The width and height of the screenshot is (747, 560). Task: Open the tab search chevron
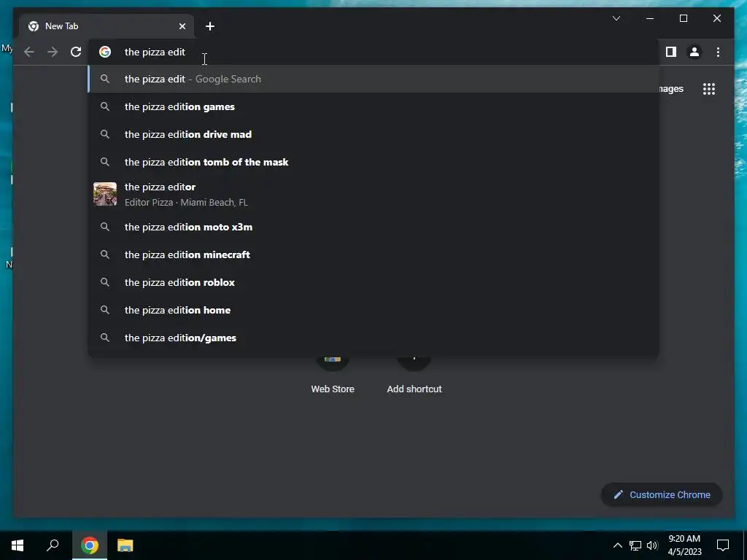pos(616,18)
